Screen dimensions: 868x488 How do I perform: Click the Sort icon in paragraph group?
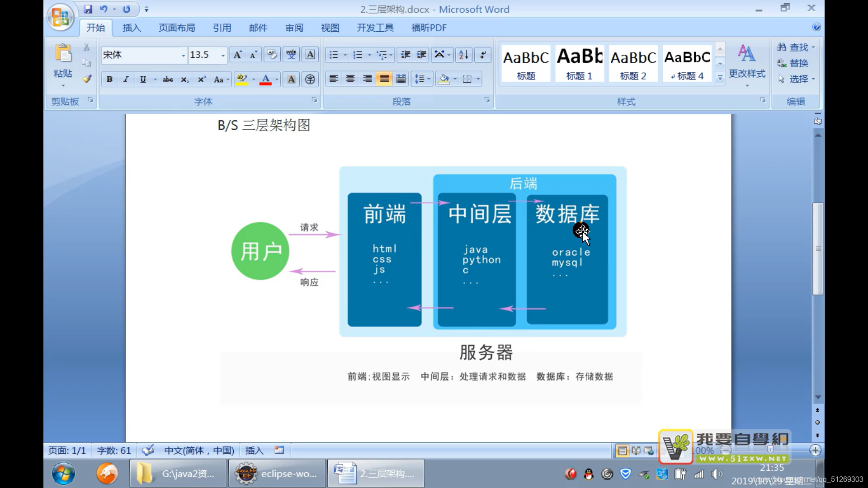tap(463, 55)
